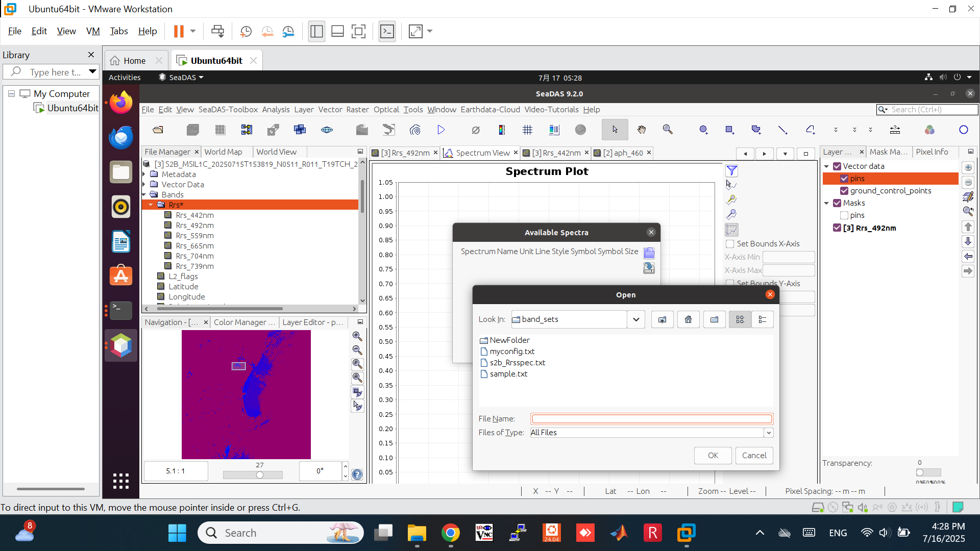Click save spectrum icon in Available Spectra

649,268
